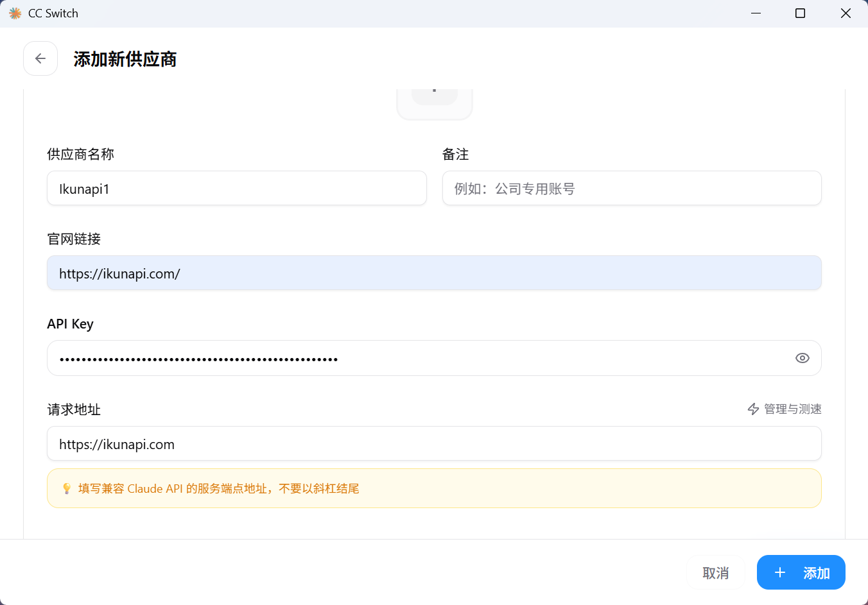Focus the 备注 notes input field
Image resolution: width=868 pixels, height=605 pixels.
point(632,189)
